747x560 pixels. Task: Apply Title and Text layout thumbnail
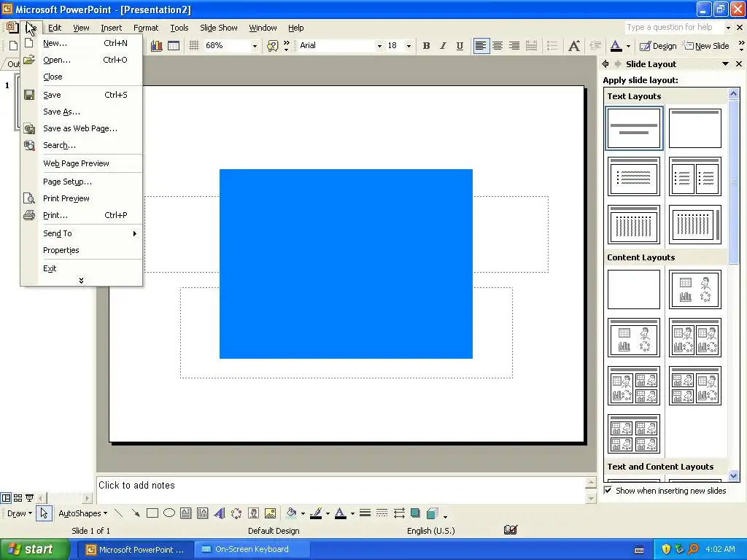pyautogui.click(x=634, y=176)
